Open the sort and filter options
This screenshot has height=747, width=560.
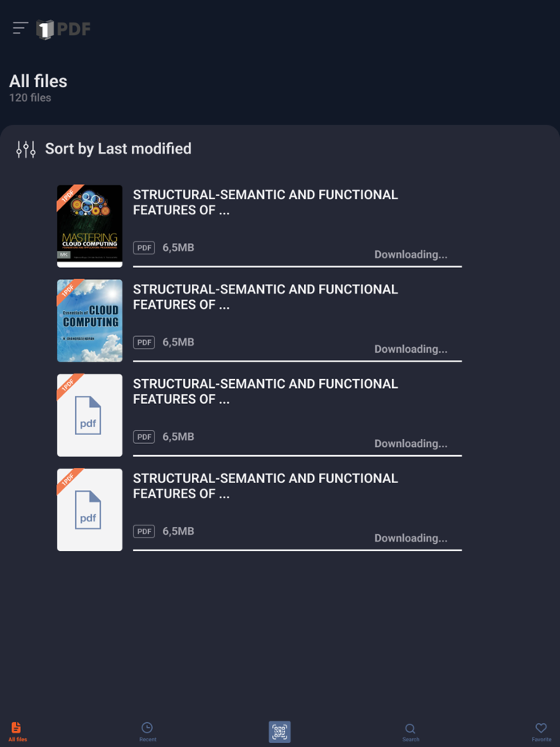pyautogui.click(x=25, y=149)
